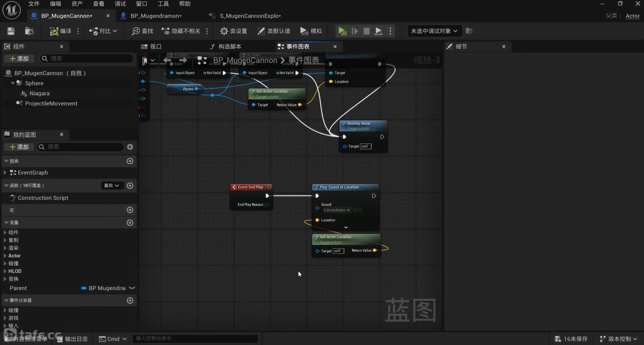Screen dimensions: 644x345
Task: Open Class Defaults (类默认值)
Action: 274,31
